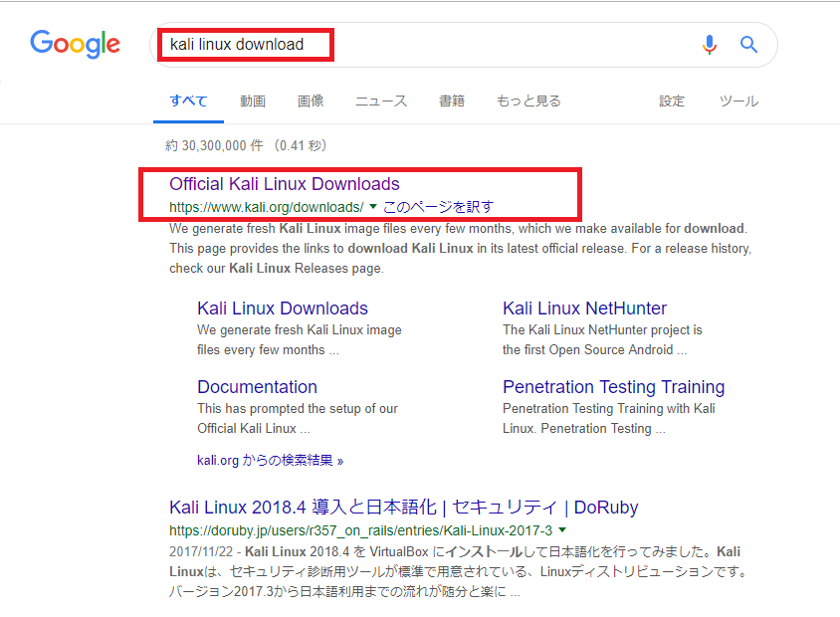Switch to the 動画 tab
Screen dimensions: 840x617
click(x=253, y=101)
